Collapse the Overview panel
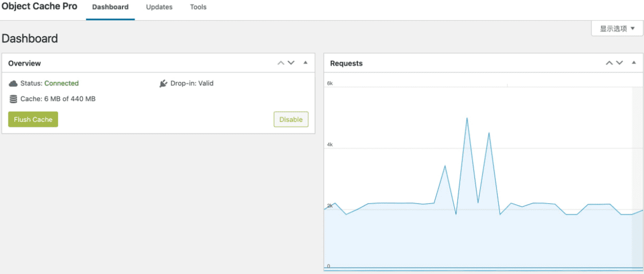This screenshot has height=274, width=644. point(305,63)
